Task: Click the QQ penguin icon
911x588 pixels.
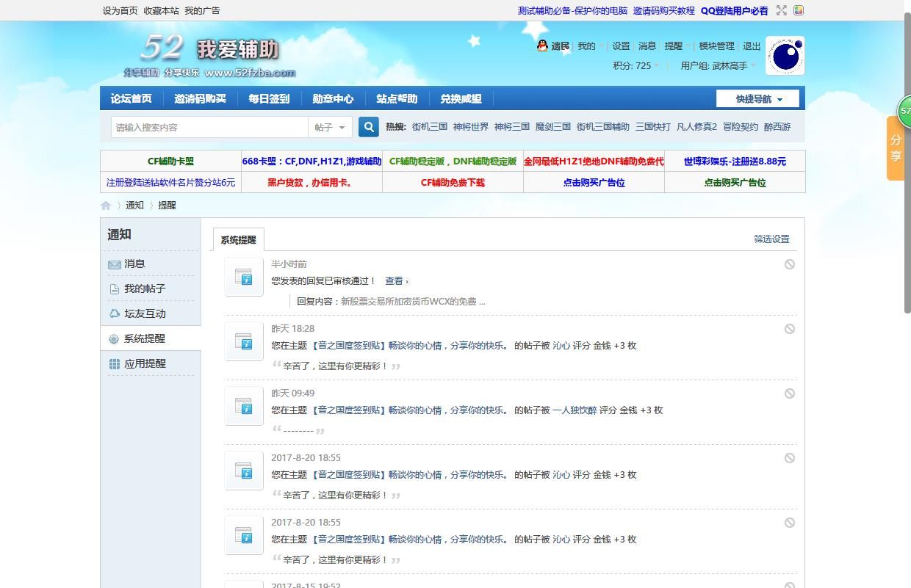Action: (542, 46)
